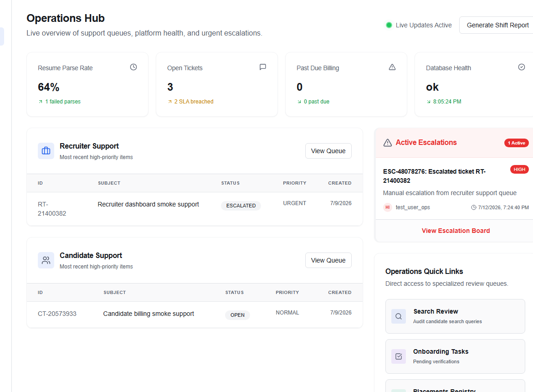Click the HI avatar next to test_user_ops
The height and width of the screenshot is (392, 533).
(388, 207)
